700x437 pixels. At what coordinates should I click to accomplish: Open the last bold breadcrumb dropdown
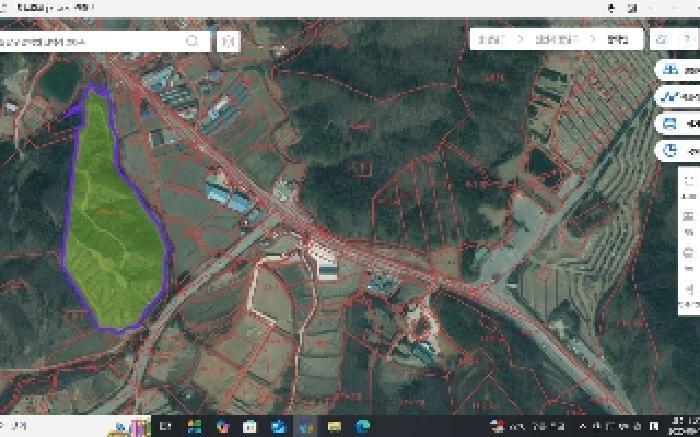[618, 39]
